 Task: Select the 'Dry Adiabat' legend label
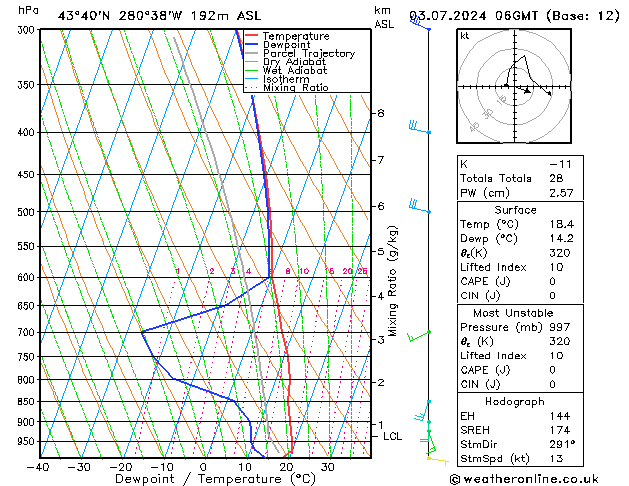(294, 62)
